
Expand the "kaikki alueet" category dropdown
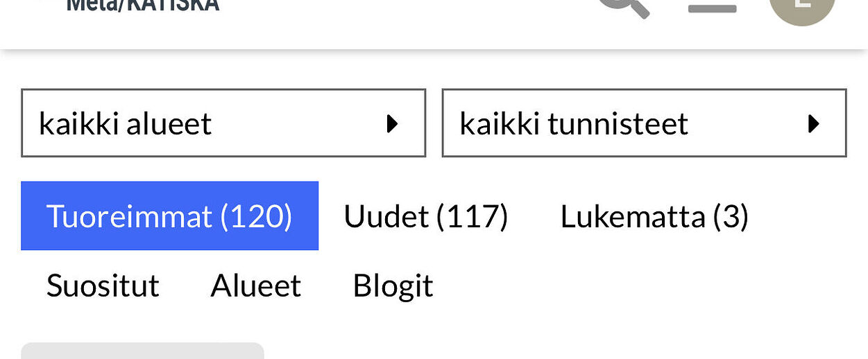click(x=223, y=123)
